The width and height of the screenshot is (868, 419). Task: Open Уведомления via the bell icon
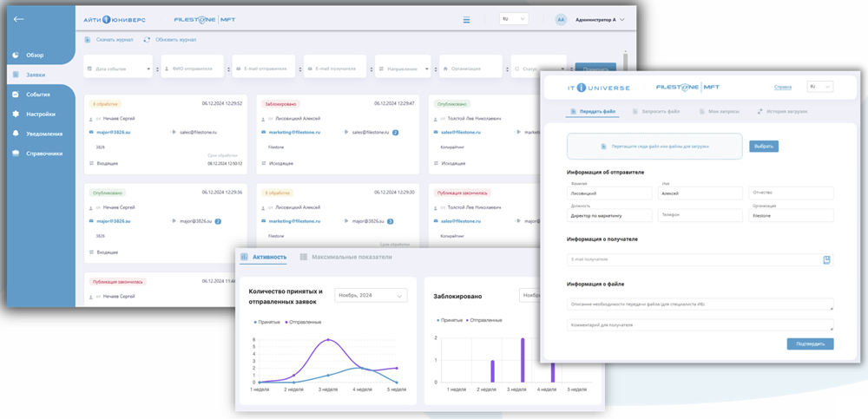(x=16, y=134)
